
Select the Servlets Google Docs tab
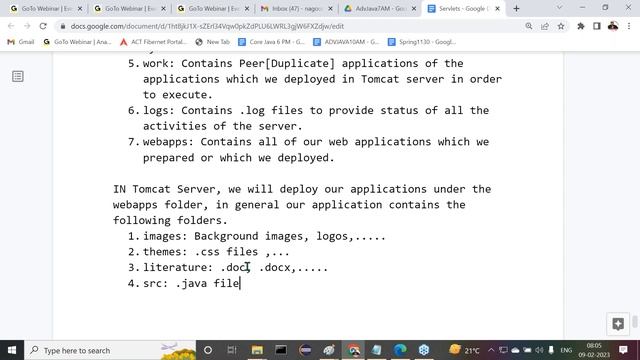(463, 9)
